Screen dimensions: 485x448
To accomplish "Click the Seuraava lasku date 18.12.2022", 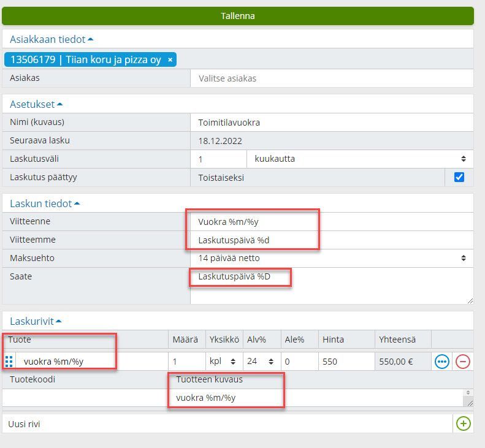I will tap(220, 141).
